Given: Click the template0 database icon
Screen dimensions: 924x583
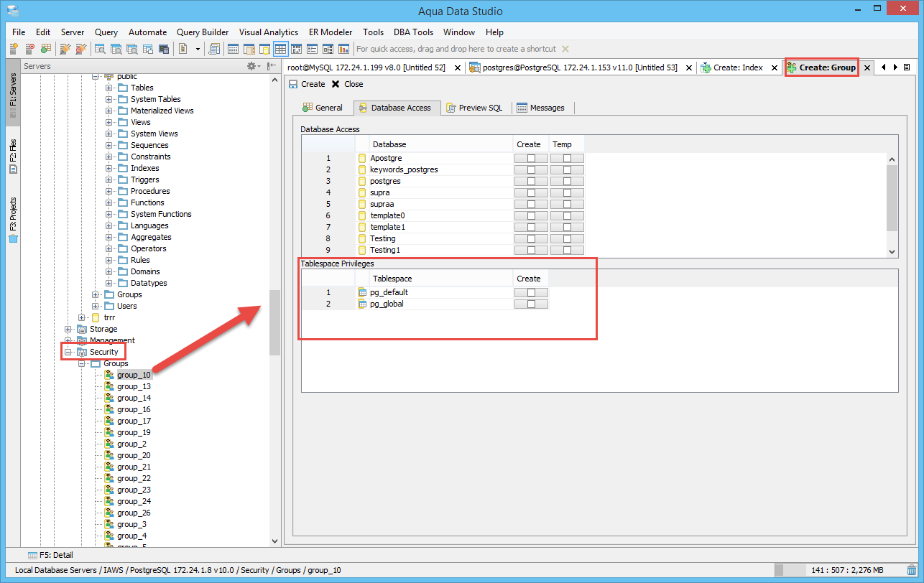Looking at the screenshot, I should click(362, 215).
